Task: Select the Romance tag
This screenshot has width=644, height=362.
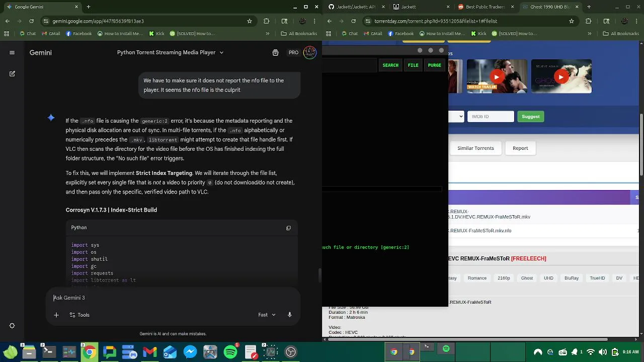Action: [x=477, y=278]
